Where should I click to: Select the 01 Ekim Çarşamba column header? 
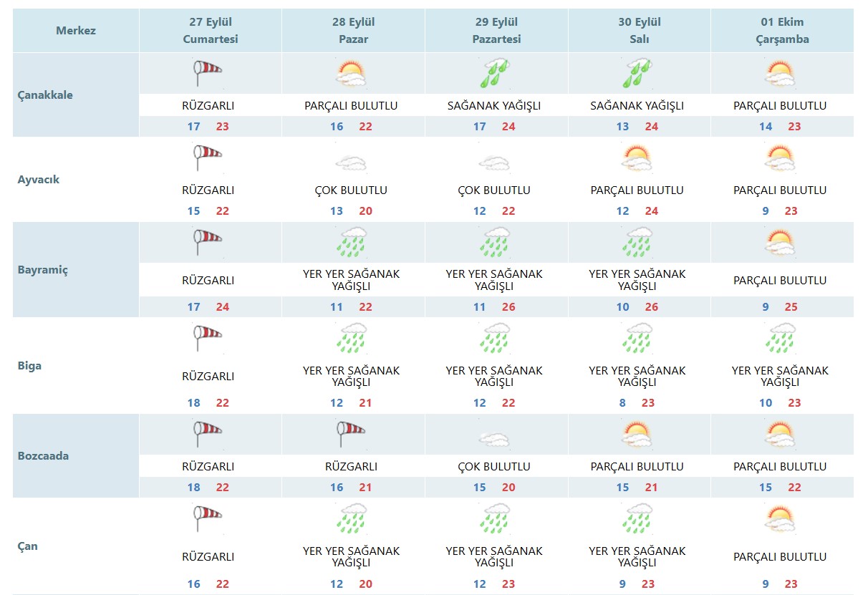pos(782,31)
